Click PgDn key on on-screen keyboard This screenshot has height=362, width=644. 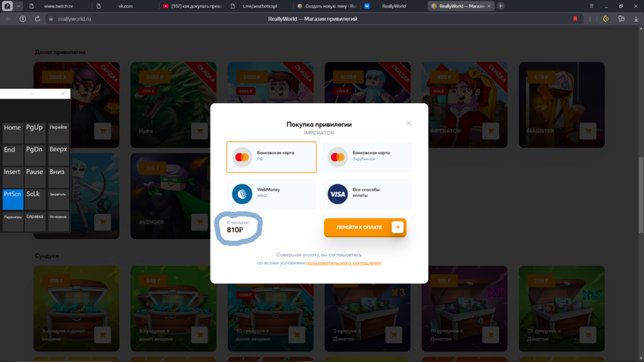click(35, 155)
